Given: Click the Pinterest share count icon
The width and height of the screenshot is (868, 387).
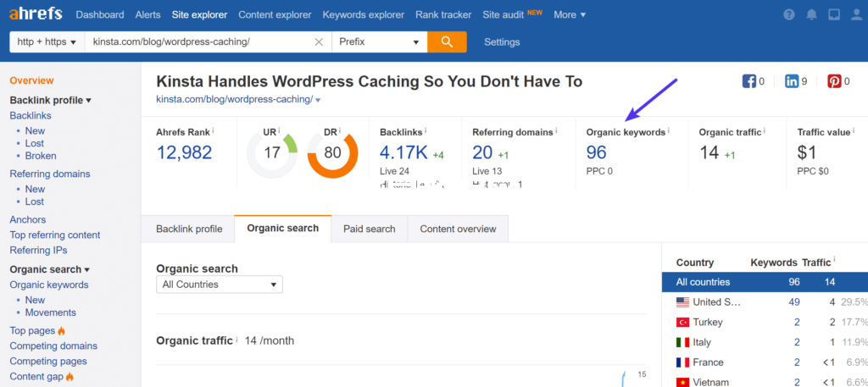Looking at the screenshot, I should coord(834,82).
